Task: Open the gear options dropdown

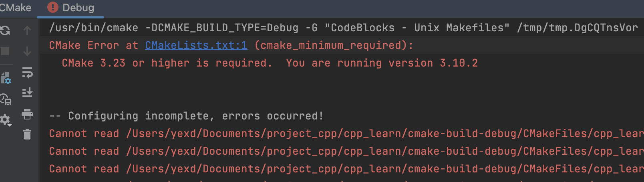Action: coord(6,120)
